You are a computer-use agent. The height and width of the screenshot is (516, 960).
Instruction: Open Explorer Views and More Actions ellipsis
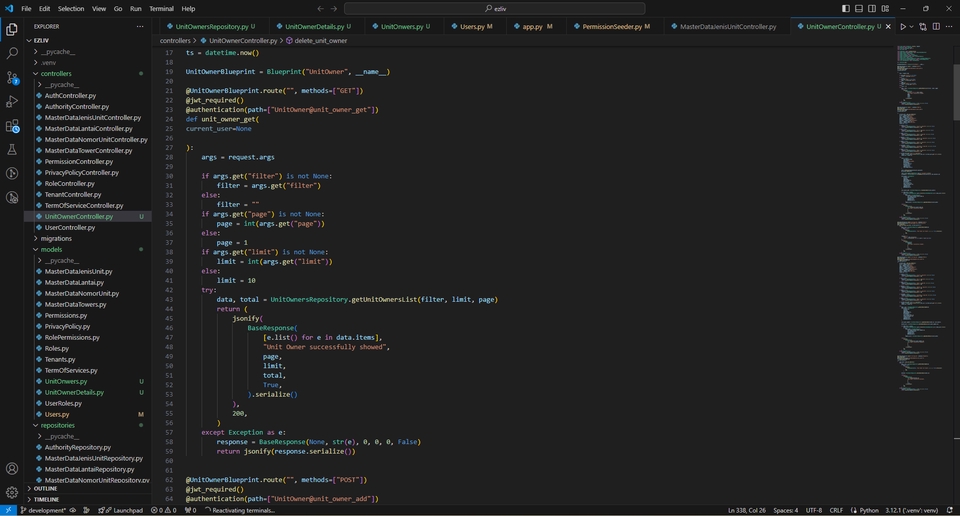coord(140,26)
